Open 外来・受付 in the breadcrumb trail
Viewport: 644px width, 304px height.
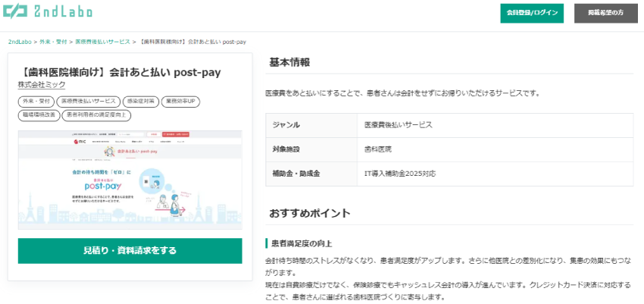53,42
